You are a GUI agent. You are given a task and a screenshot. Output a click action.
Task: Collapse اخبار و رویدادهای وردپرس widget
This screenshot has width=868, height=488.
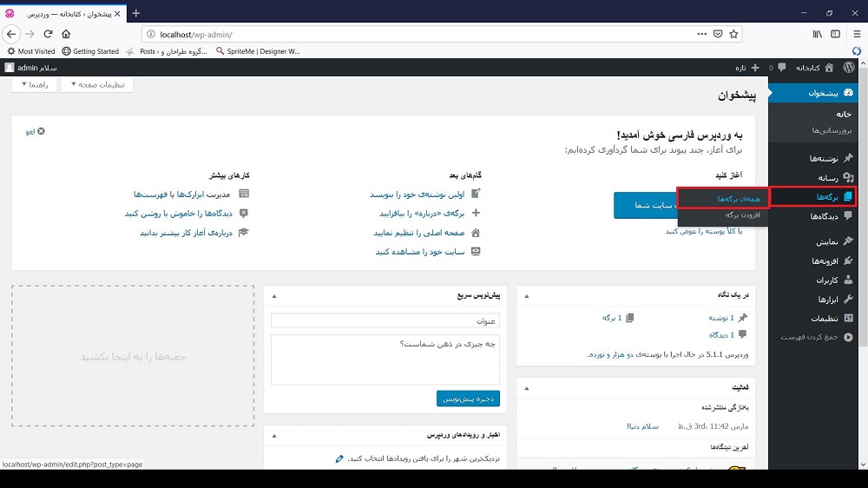coord(274,436)
